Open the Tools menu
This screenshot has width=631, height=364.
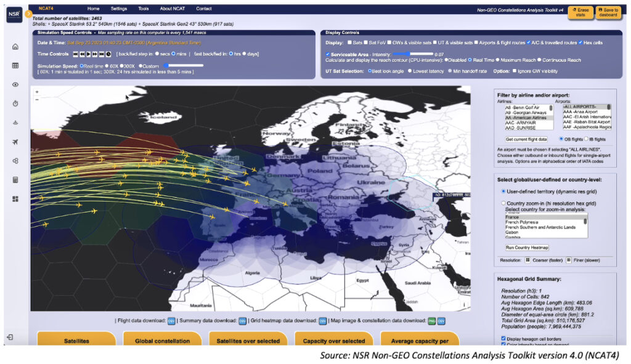pyautogui.click(x=144, y=9)
